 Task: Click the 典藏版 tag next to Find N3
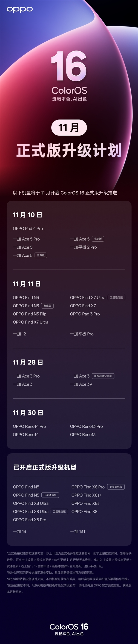click(47, 306)
